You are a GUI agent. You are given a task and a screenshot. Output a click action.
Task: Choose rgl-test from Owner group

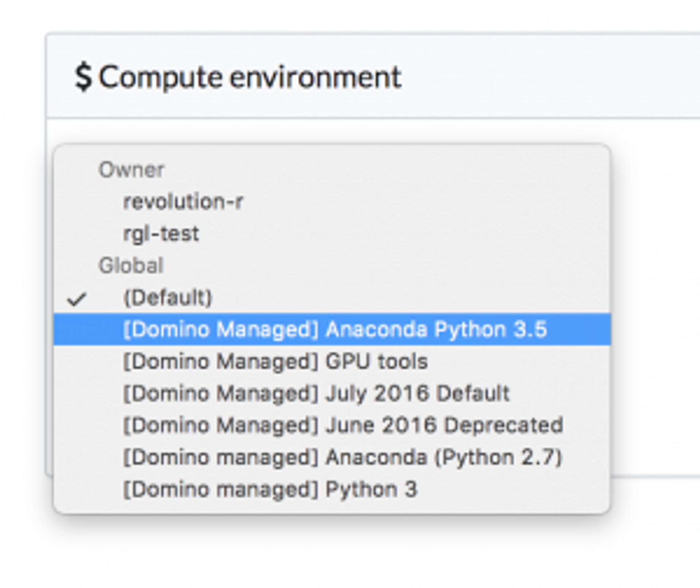click(x=161, y=234)
